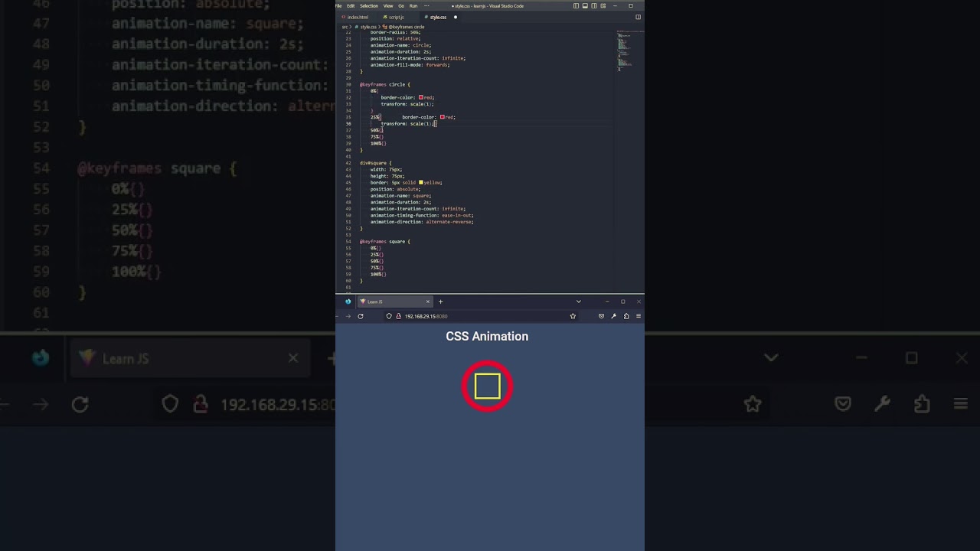Go forward in the browser
980x551 pixels.
click(348, 316)
